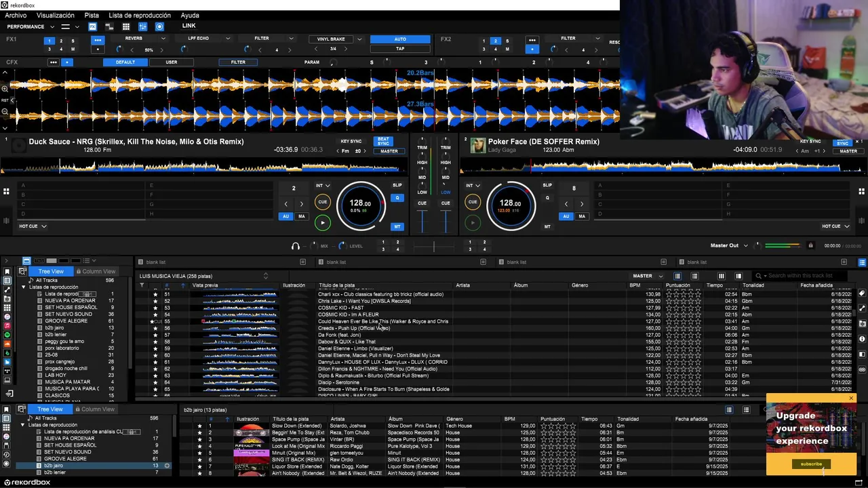Click the playlist palette icon above tree

[x=26, y=261]
